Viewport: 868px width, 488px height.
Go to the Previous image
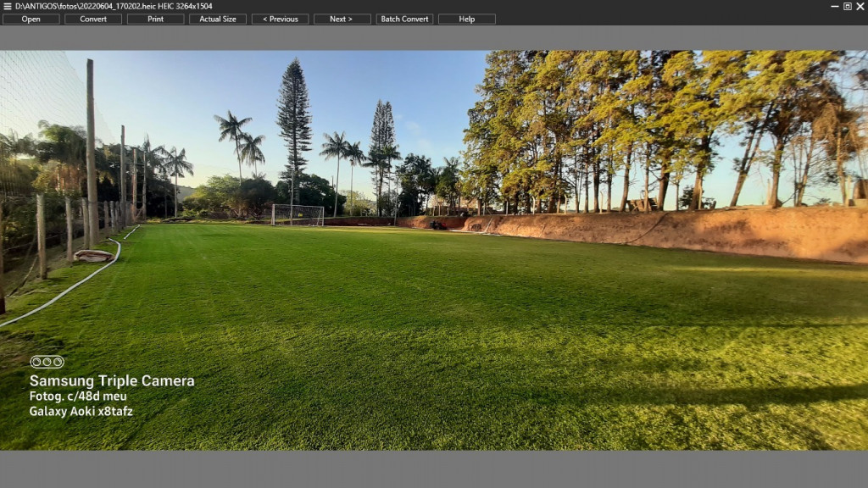point(280,19)
